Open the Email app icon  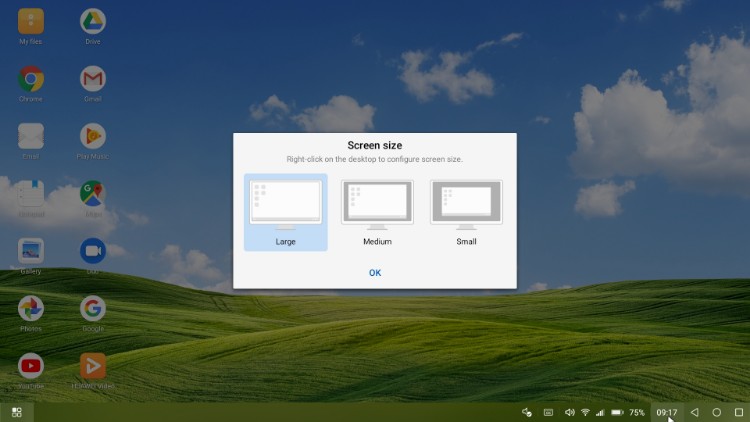point(31,136)
